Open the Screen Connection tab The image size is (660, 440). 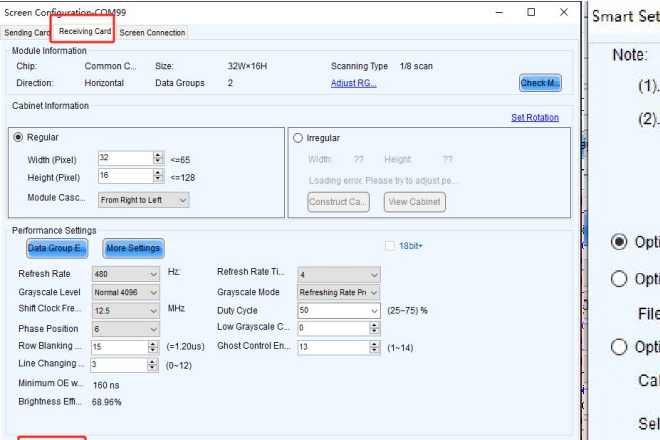pos(152,32)
